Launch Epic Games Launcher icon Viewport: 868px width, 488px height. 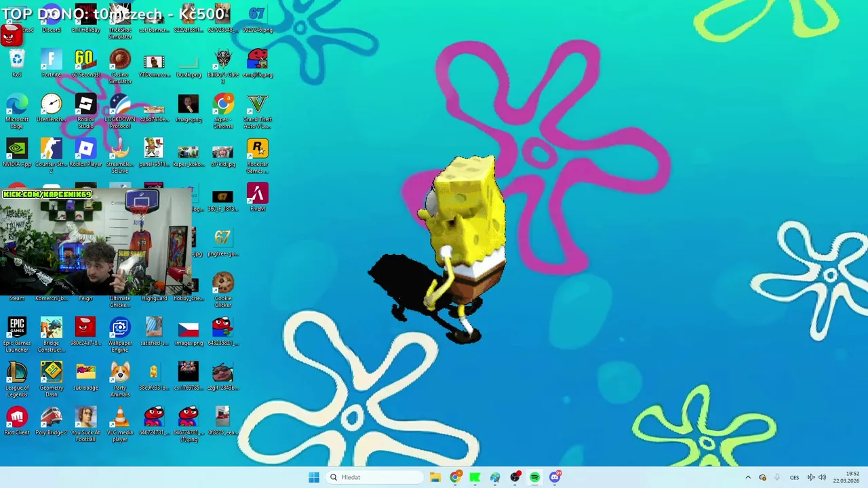click(x=17, y=334)
